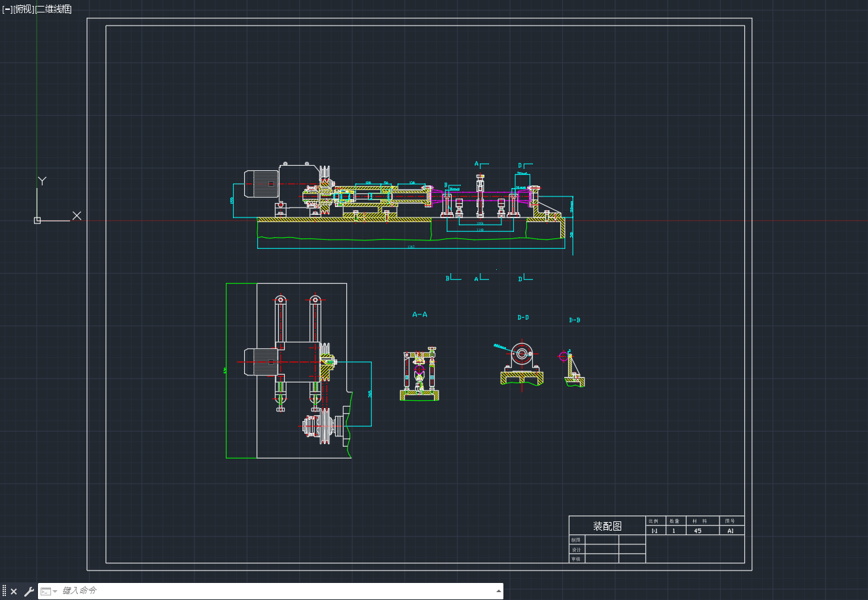Select the 审核 label in title block
The image size is (868, 600).
click(576, 559)
